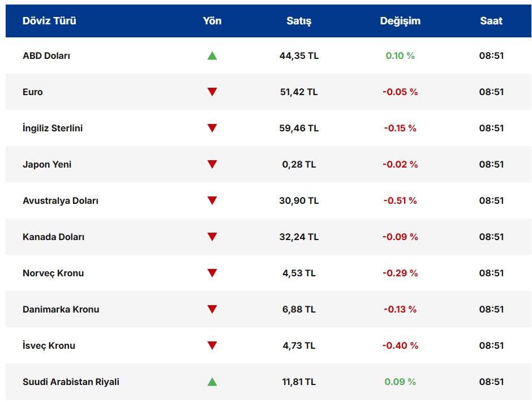The width and height of the screenshot is (532, 402).
Task: Click the Döviz Türü column header
Action: click(49, 21)
